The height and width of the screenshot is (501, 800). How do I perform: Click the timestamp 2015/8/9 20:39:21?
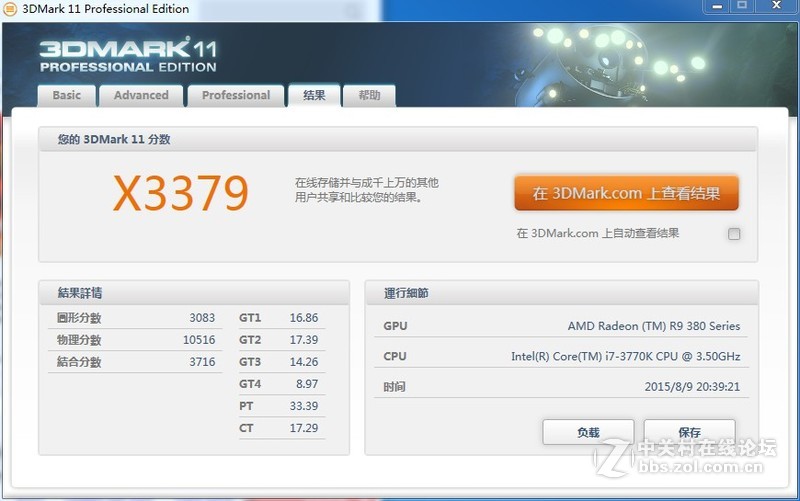[x=692, y=387]
